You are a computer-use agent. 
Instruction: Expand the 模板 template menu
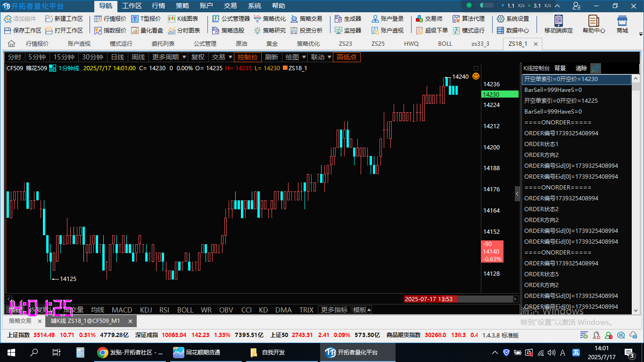coord(362,310)
